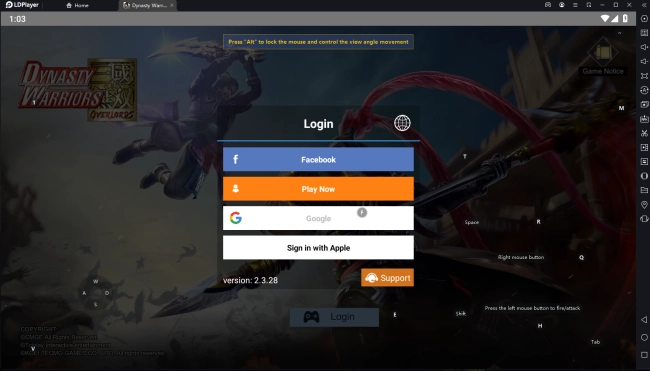Click the gamepad Login button at bottom
The height and width of the screenshot is (371, 650).
point(334,317)
